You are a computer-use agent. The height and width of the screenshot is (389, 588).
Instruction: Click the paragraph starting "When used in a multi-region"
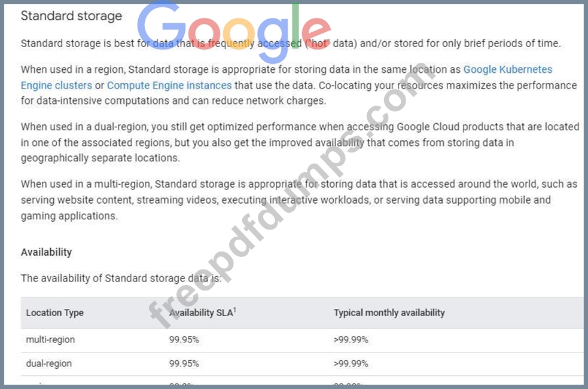(x=299, y=200)
